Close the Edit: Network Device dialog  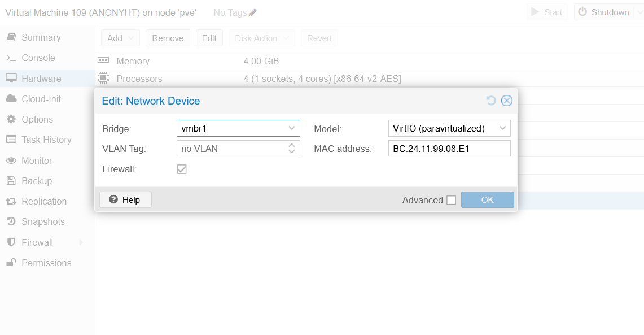507,101
